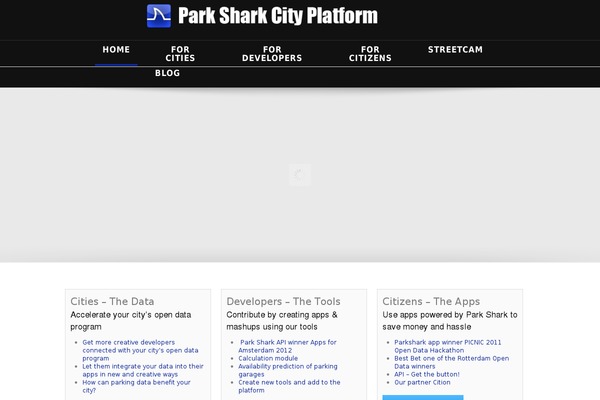Click the blue button under Citizens links
This screenshot has width=600, height=400.
423,398
